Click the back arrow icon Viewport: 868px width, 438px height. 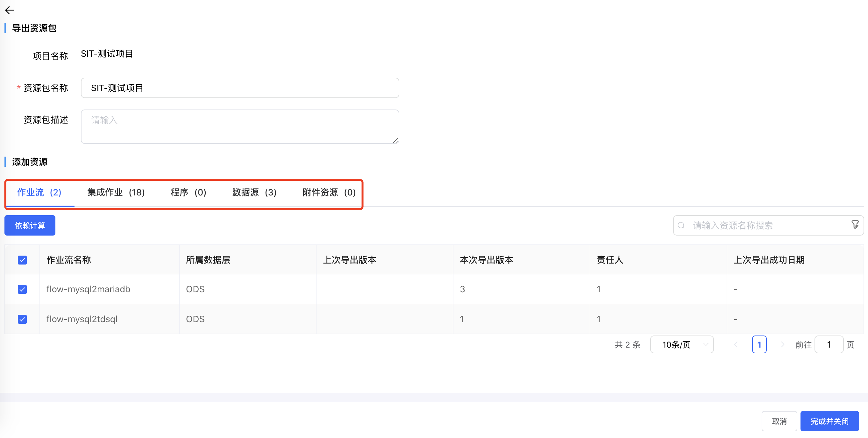point(10,11)
